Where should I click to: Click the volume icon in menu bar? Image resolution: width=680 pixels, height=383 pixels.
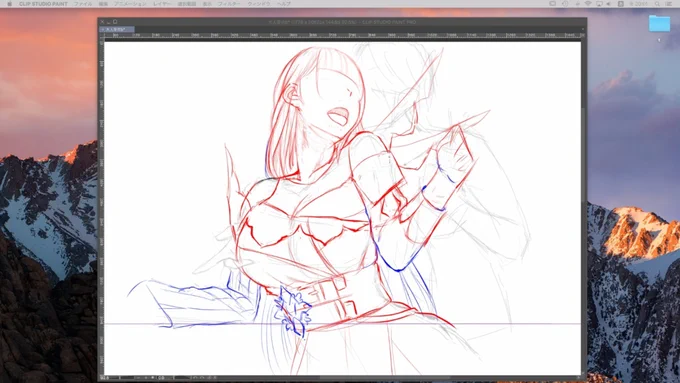608,3
